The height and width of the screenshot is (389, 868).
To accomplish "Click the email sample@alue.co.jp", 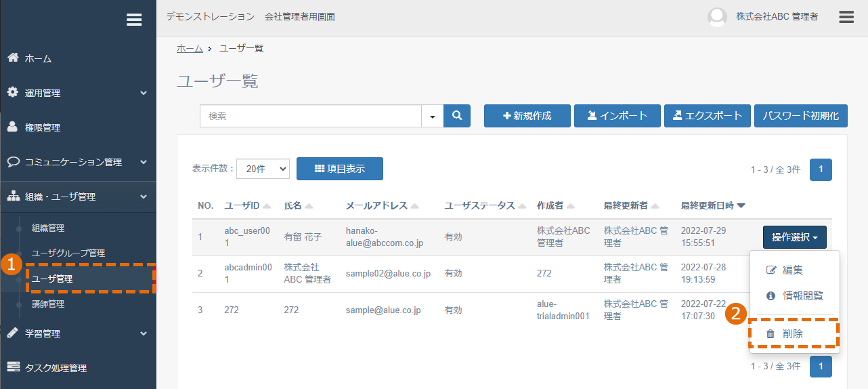I will tap(383, 310).
